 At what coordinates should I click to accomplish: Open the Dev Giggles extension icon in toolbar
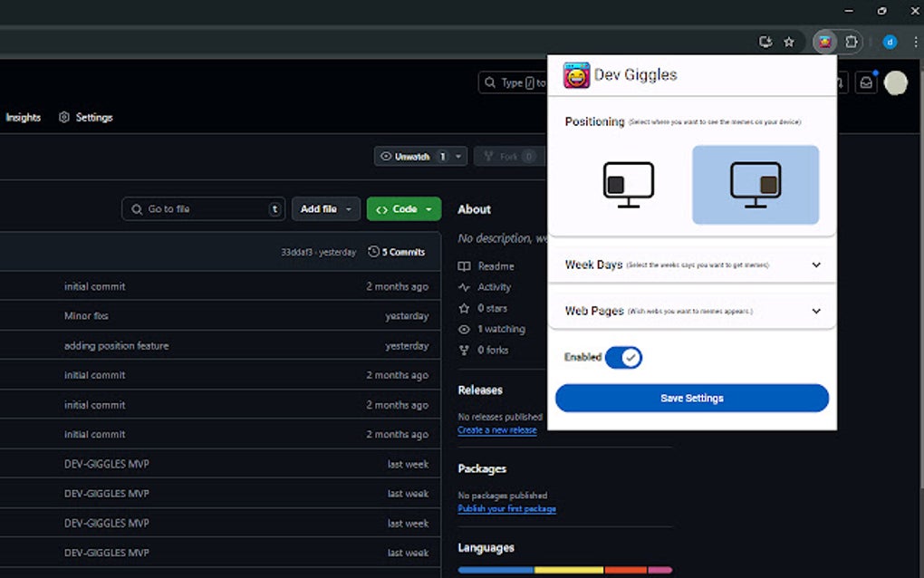[x=823, y=42]
